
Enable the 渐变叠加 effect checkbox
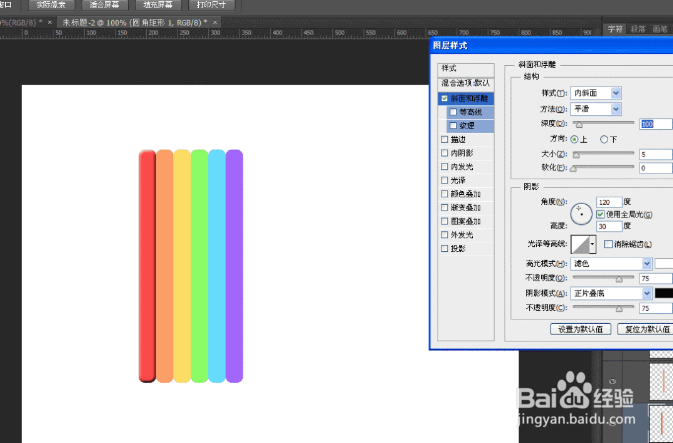coord(444,208)
